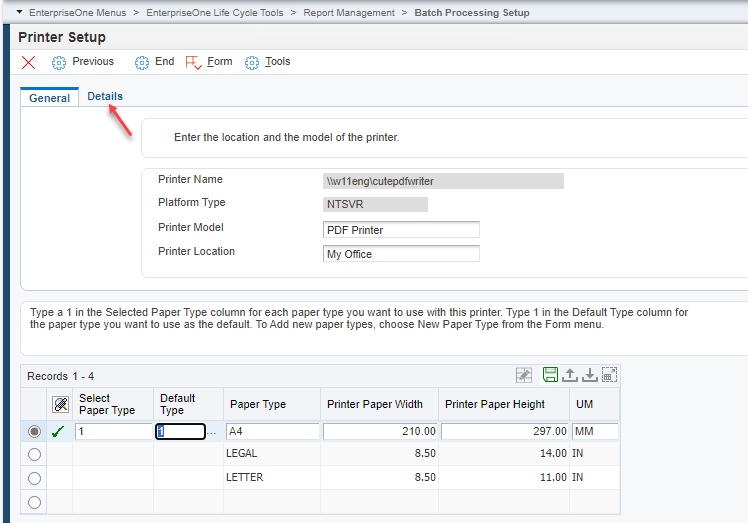This screenshot has width=748, height=523.
Task: Click the Printer Model input field
Action: [x=401, y=230]
